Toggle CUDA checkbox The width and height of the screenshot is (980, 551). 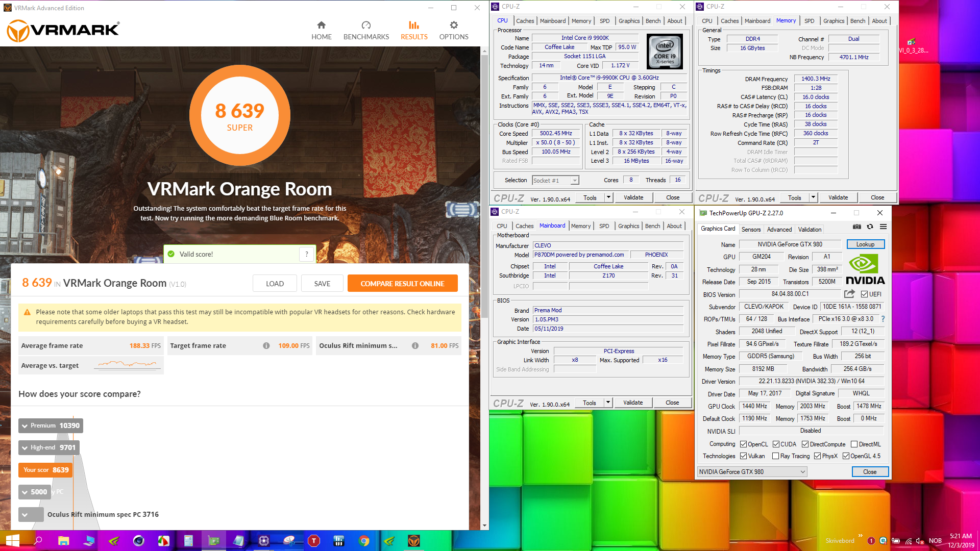pyautogui.click(x=776, y=444)
